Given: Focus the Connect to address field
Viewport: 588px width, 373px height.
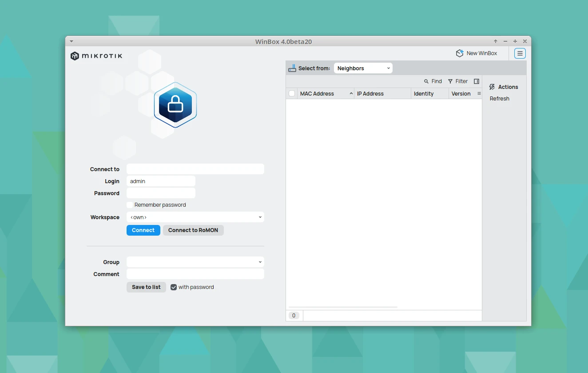Looking at the screenshot, I should point(195,169).
